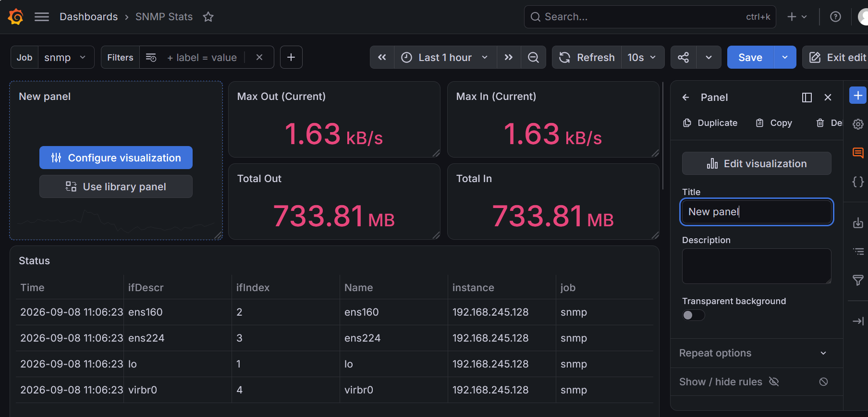Click the export download sidebar icon
Viewport: 868px width, 417px height.
pyautogui.click(x=858, y=223)
